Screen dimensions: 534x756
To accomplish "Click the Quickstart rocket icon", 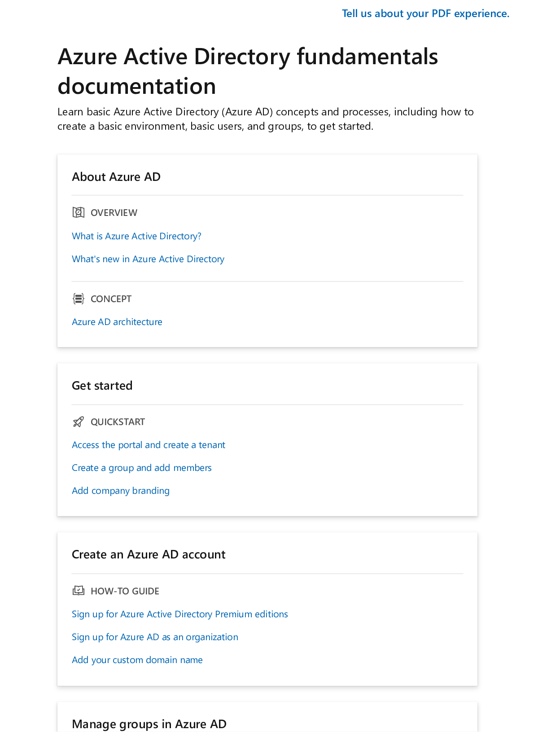I will (79, 422).
